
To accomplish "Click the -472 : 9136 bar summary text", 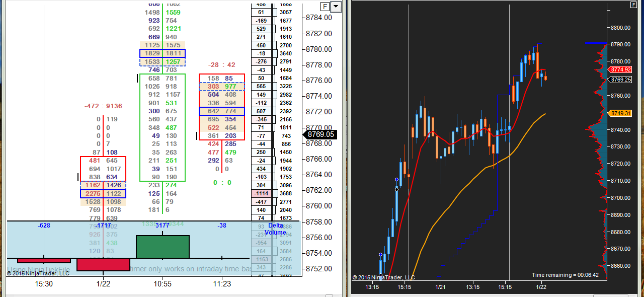I will click(x=103, y=106).
